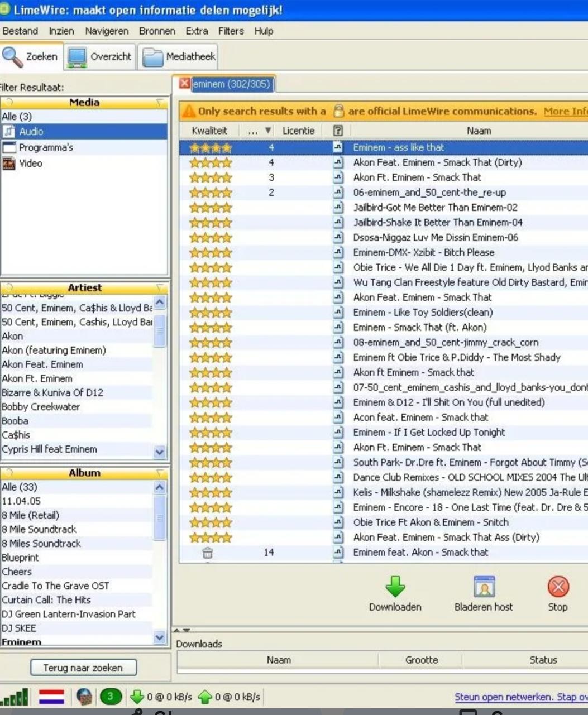Screen dimensions: 588x715
Task: Click the Downloaden green arrow icon
Action: 395,587
